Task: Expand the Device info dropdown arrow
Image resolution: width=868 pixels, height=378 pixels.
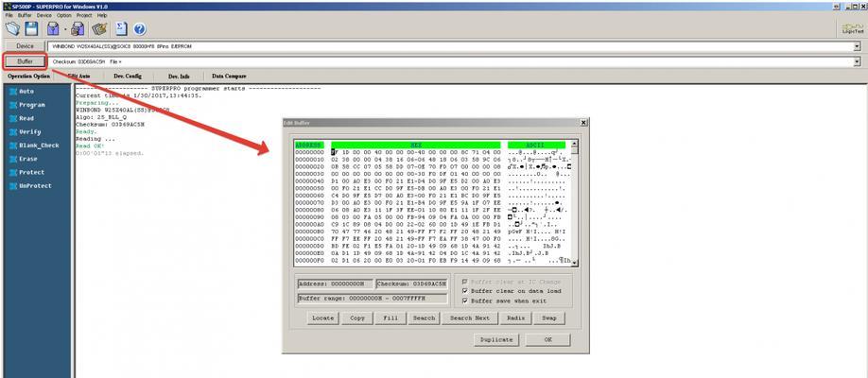Action: tap(857, 46)
